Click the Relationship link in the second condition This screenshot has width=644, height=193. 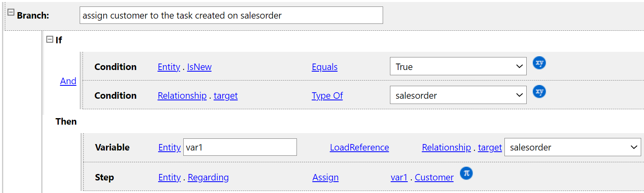point(182,95)
